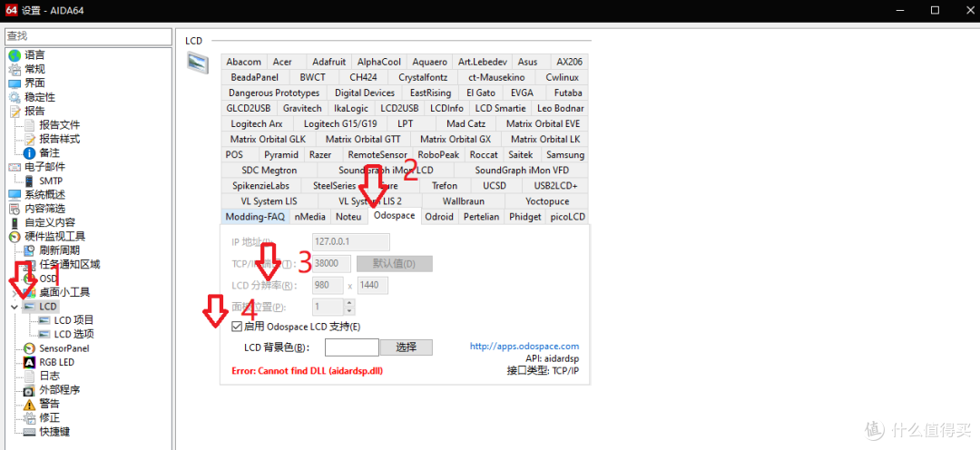The image size is (980, 450).
Task: Decrease the 面板位置 spinner value
Action: point(349,310)
